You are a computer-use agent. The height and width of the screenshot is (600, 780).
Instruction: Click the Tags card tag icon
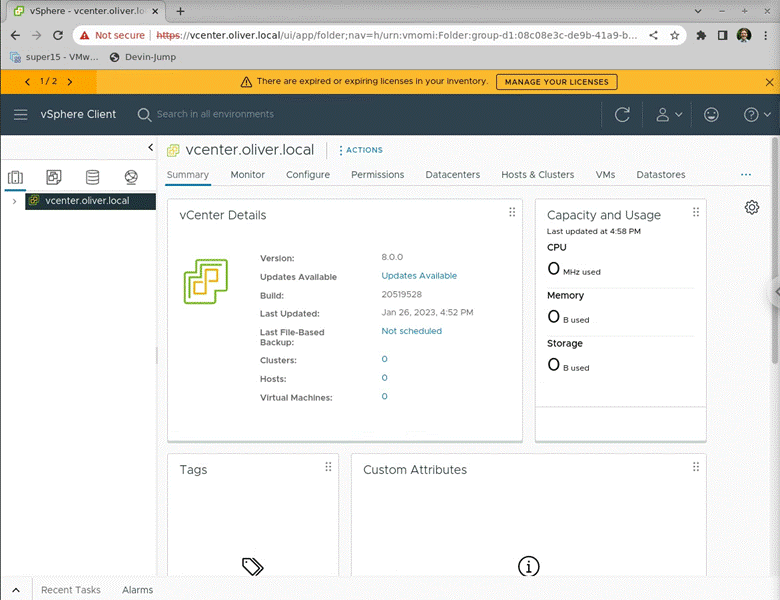click(253, 566)
